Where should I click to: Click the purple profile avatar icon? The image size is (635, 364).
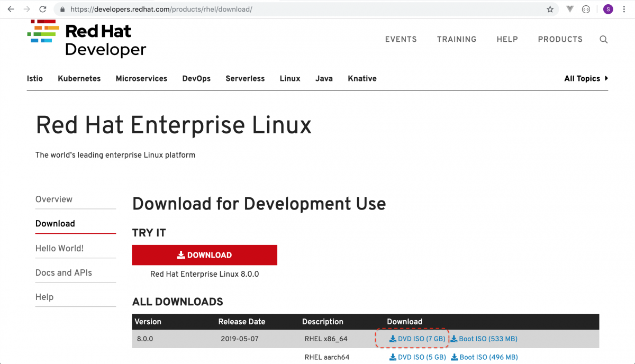(x=608, y=9)
